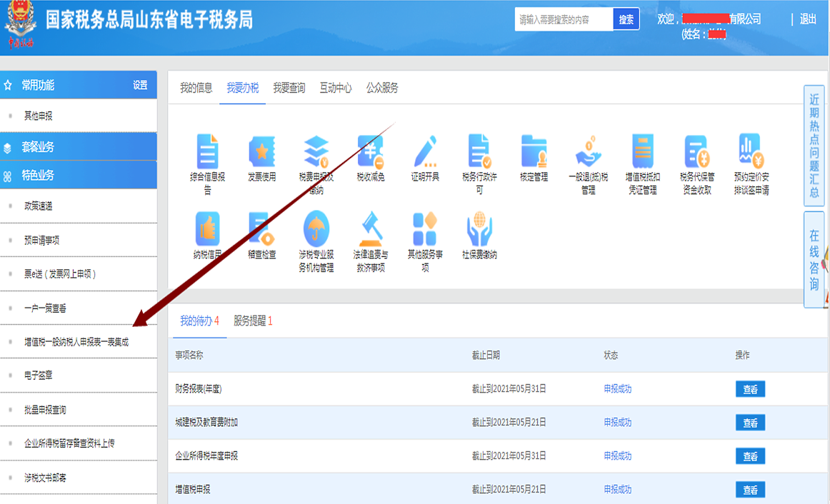The width and height of the screenshot is (830, 504).
Task: Click 申报成功 status of 城建税及教育费附加
Action: [x=618, y=423]
